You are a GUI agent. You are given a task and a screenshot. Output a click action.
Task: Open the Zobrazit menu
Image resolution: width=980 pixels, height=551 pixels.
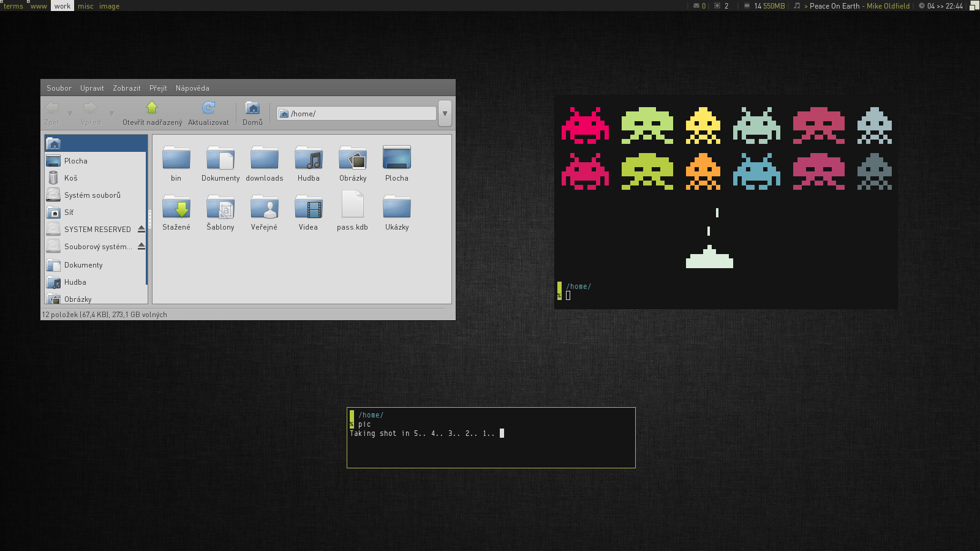pos(127,88)
